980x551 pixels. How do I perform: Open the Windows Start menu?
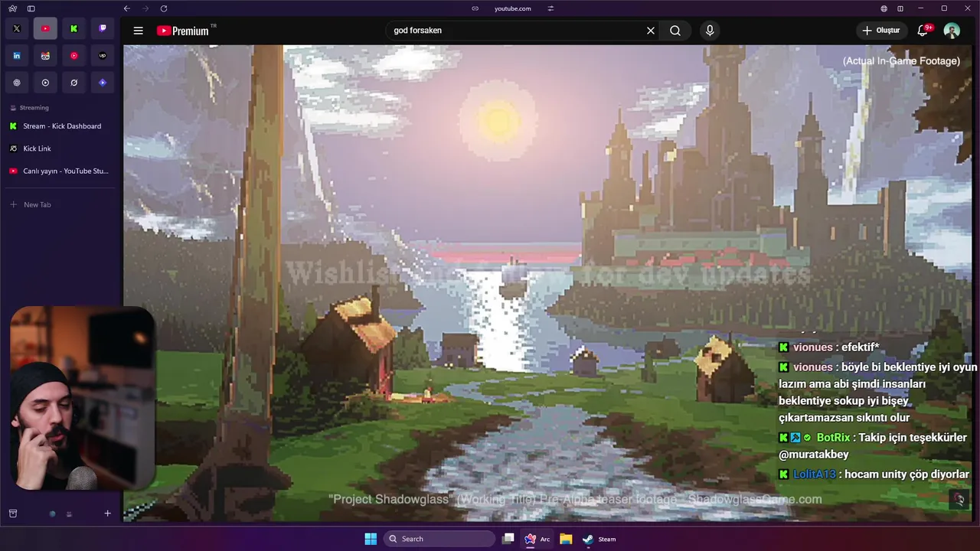point(371,539)
